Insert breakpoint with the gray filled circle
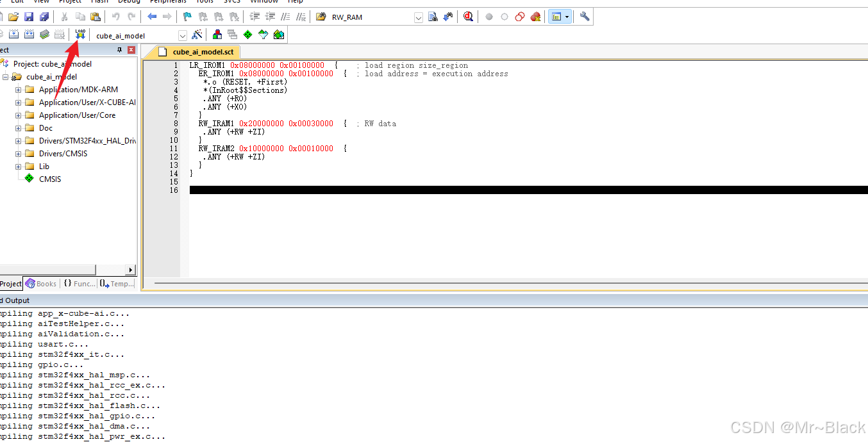The image size is (868, 442). [489, 17]
